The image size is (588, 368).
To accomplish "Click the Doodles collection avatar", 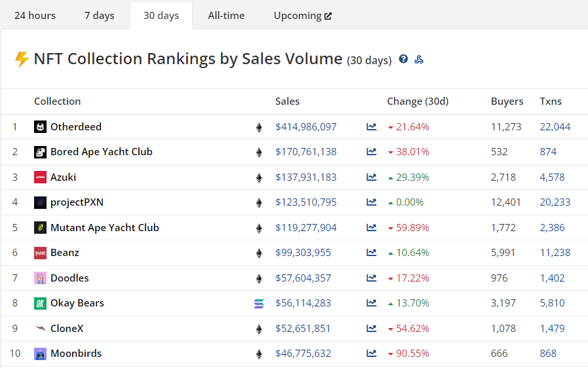I will click(40, 278).
